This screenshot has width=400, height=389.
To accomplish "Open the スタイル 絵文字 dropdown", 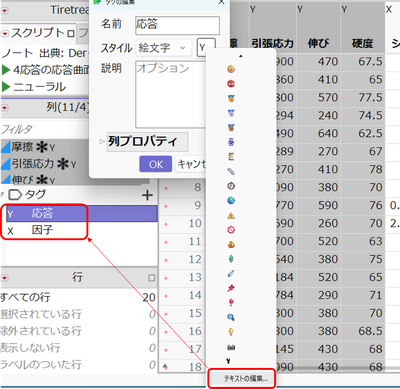I will click(x=164, y=48).
